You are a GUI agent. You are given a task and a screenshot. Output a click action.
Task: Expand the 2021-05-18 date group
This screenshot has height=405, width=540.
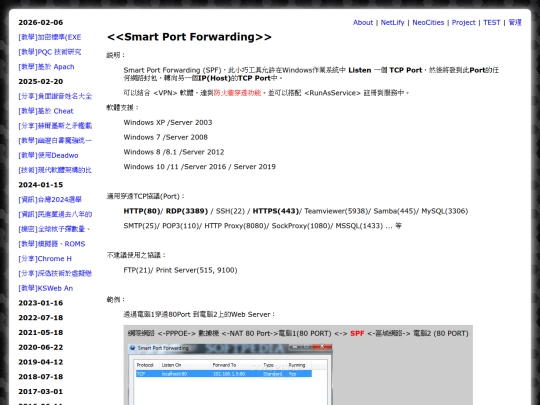[x=41, y=332]
